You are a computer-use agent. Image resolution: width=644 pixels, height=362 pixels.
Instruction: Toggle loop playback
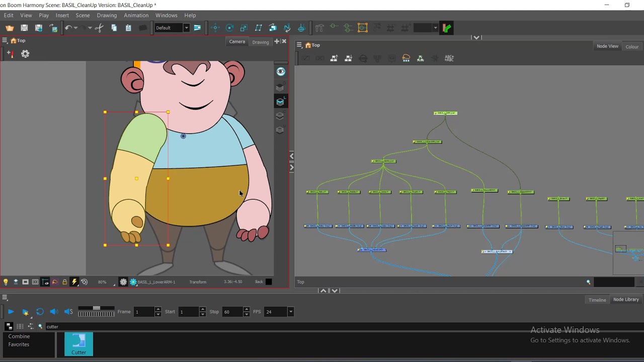(40, 312)
